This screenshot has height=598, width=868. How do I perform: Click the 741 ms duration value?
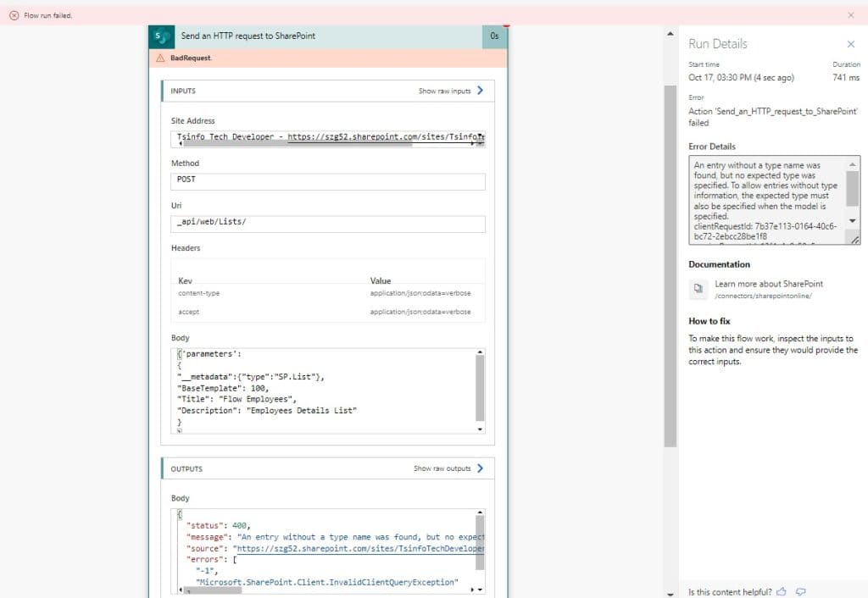point(846,77)
